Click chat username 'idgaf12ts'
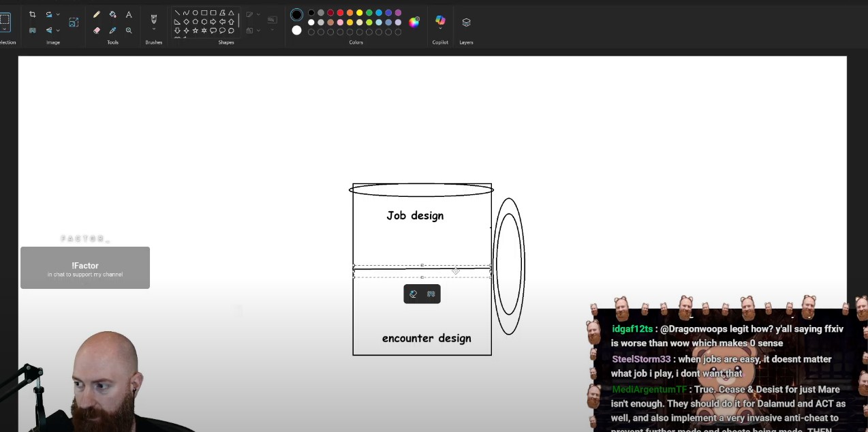Image resolution: width=868 pixels, height=432 pixels. (x=632, y=328)
